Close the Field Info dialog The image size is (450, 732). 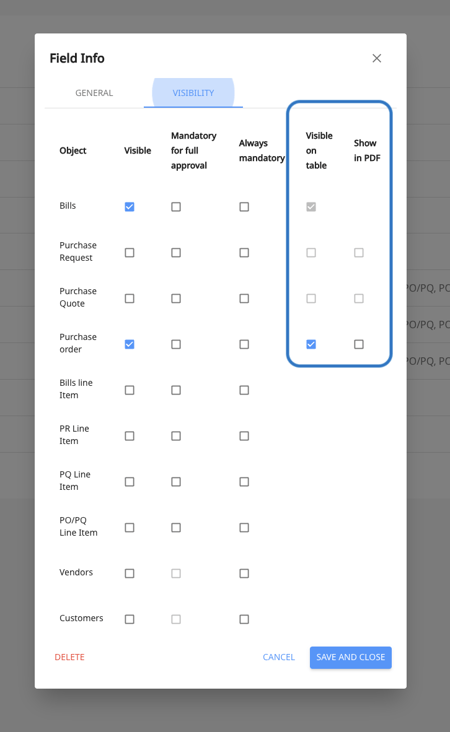pos(377,58)
